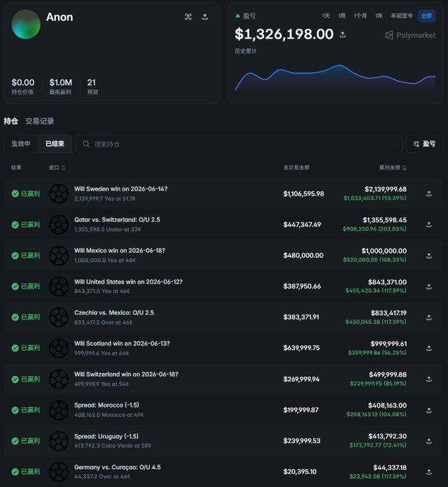Select the 1个月 time range
Screen dimensions: 448x487
point(360,16)
